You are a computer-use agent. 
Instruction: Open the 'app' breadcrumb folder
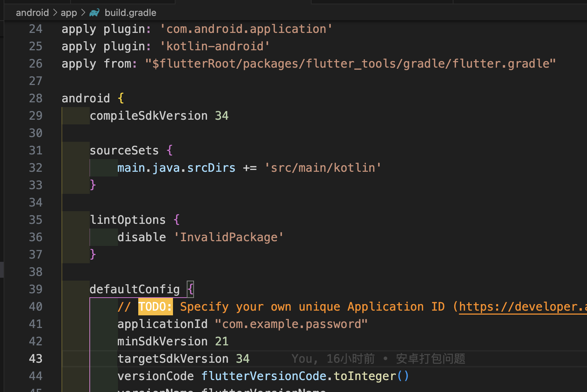[x=69, y=13]
